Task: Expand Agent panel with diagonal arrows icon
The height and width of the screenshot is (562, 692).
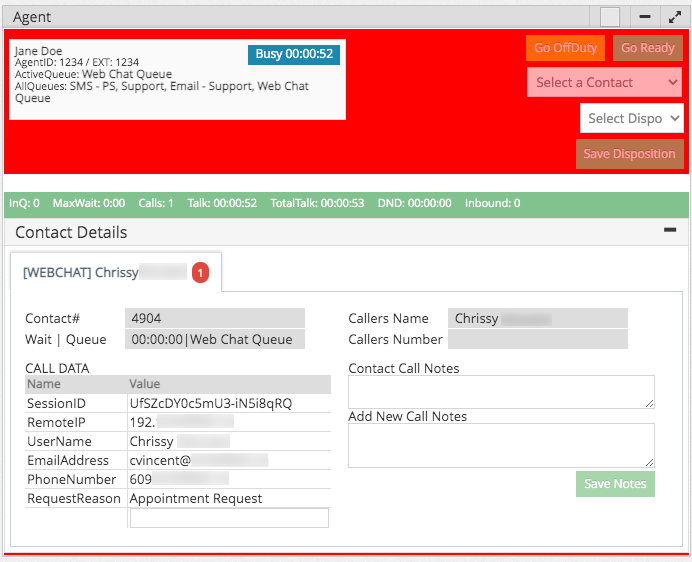Action: click(x=675, y=17)
